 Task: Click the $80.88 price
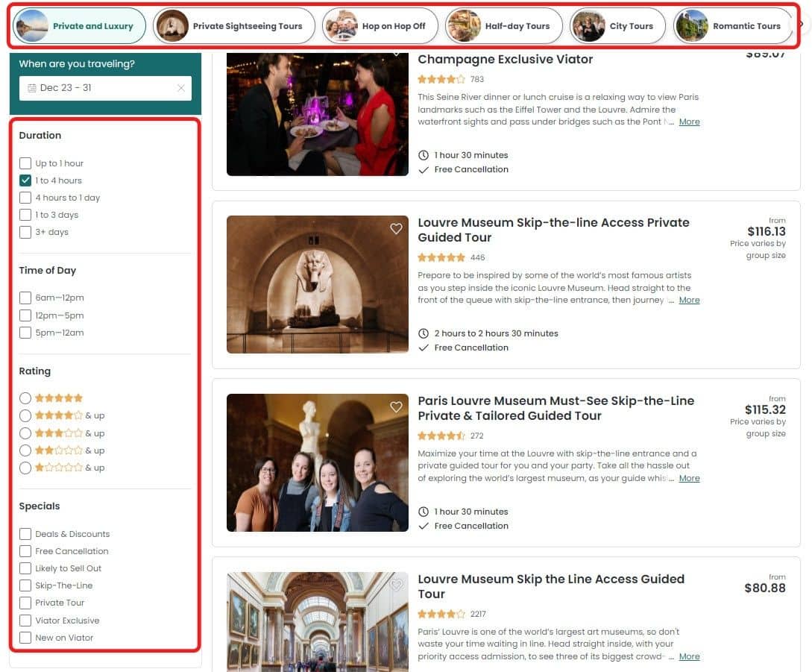click(x=765, y=588)
